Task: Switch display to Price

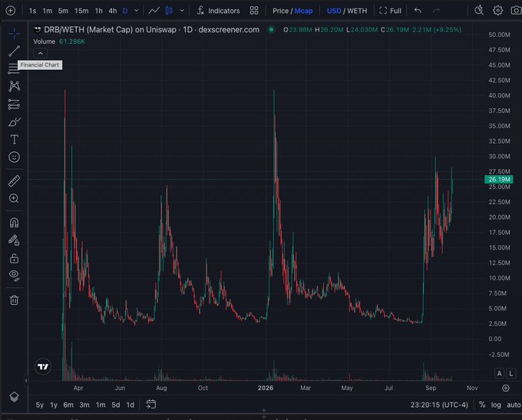Action: (280, 11)
